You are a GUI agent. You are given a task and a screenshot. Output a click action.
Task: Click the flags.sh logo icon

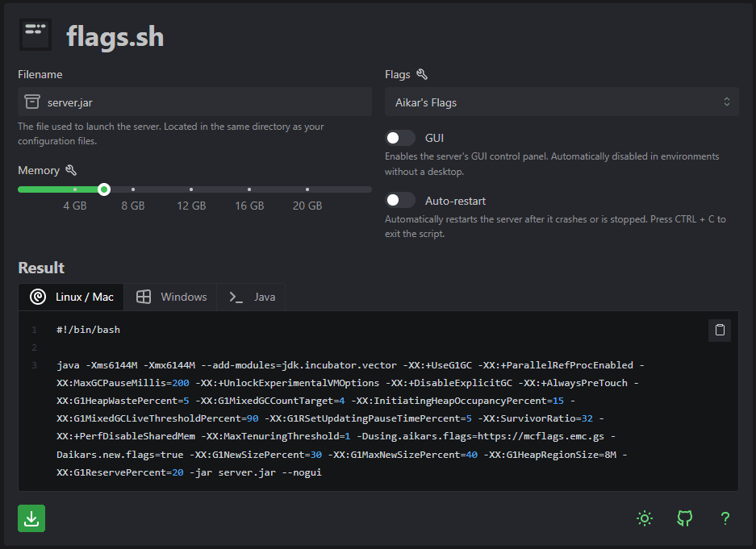point(35,35)
